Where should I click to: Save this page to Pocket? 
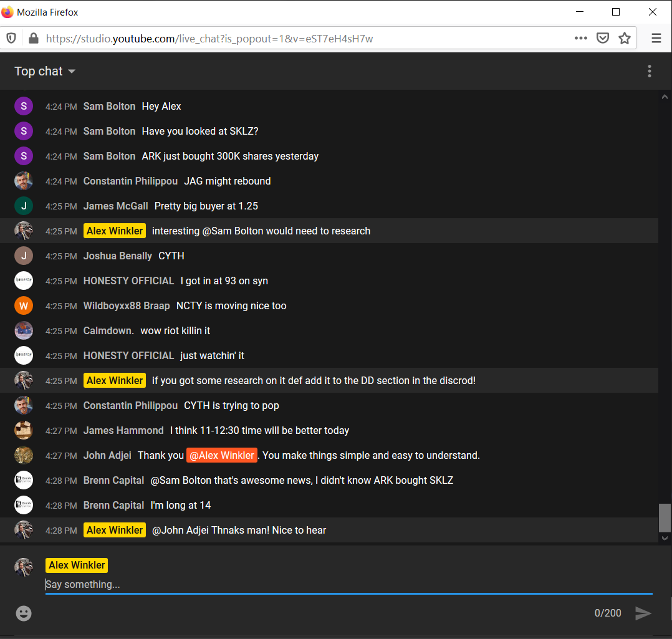(603, 38)
